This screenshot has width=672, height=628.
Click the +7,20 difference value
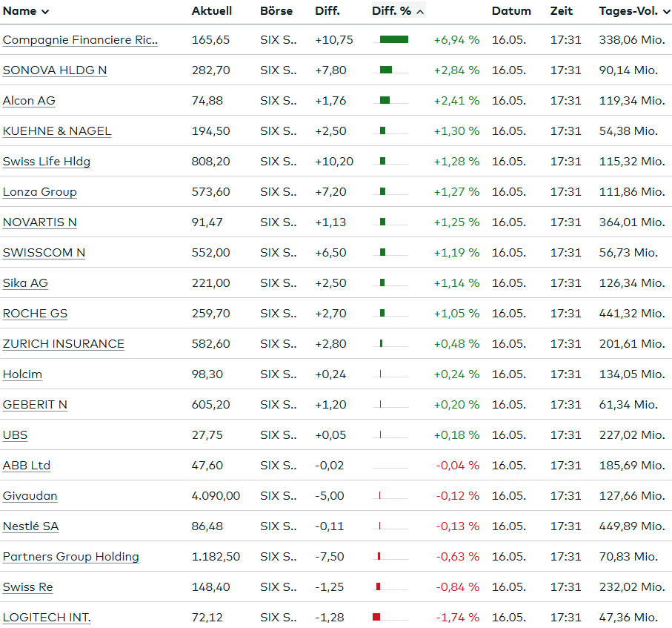pos(330,192)
